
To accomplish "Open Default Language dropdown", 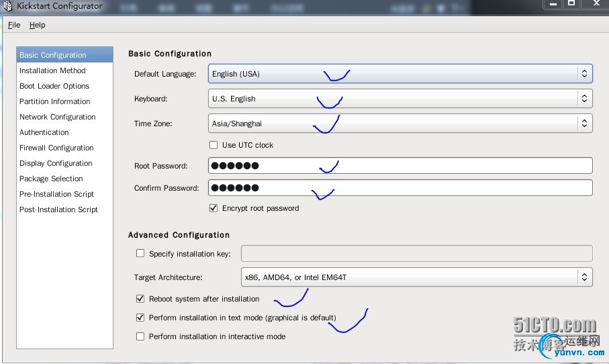I will tap(400, 74).
